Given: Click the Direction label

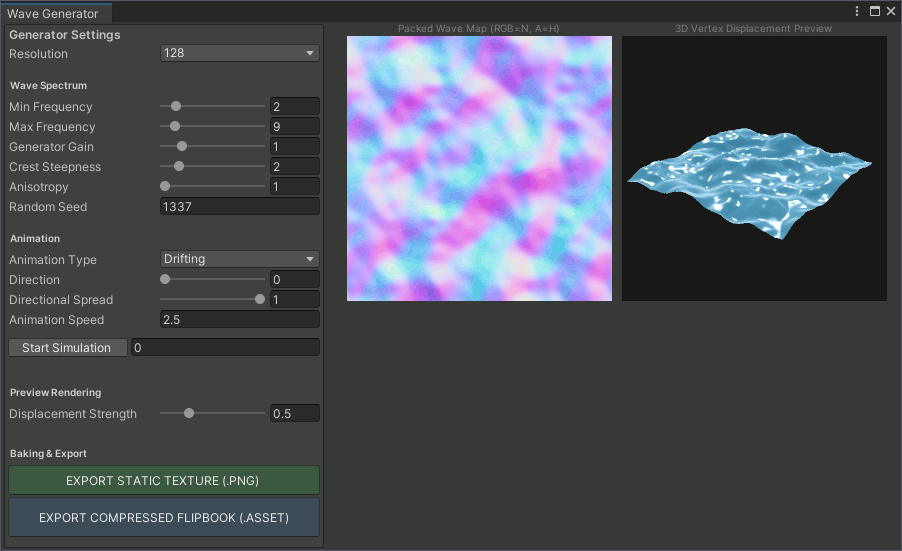Looking at the screenshot, I should click(x=35, y=280).
